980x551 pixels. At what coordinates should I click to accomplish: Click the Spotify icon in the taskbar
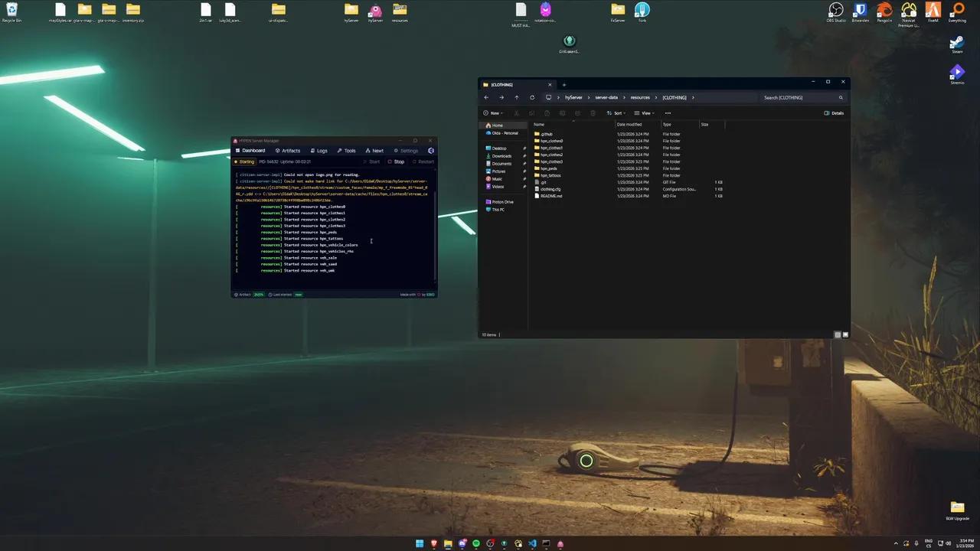pos(476,543)
